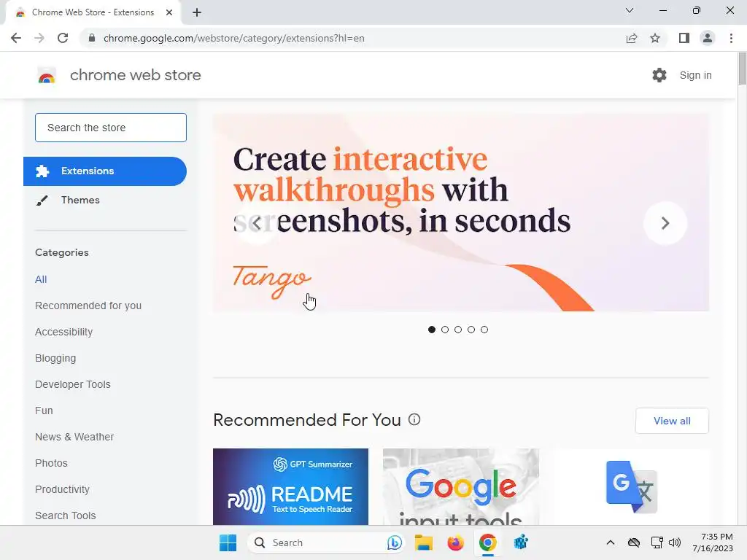The height and width of the screenshot is (560, 747).
Task: Click the info icon beside Recommended For You
Action: [x=414, y=419]
